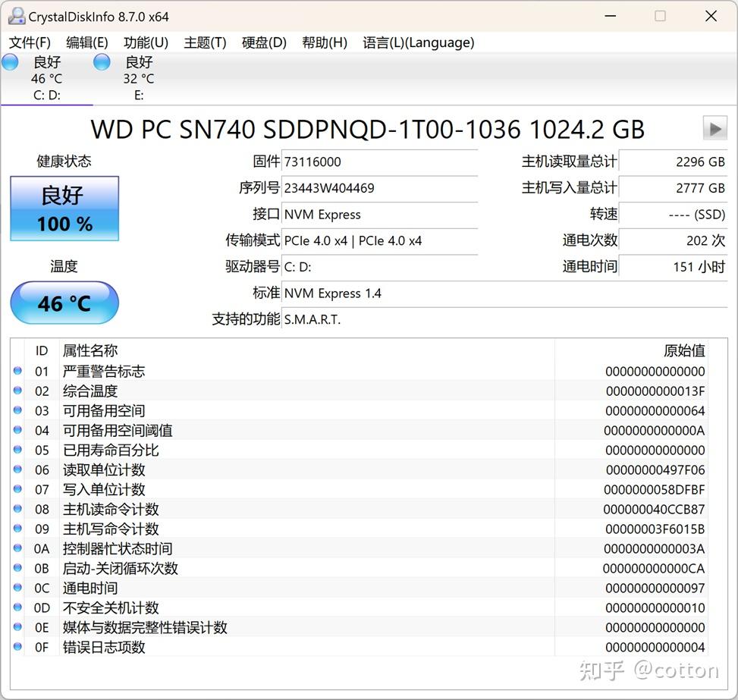Select the blue status orb for disk E:
The height and width of the screenshot is (700, 738).
102,62
